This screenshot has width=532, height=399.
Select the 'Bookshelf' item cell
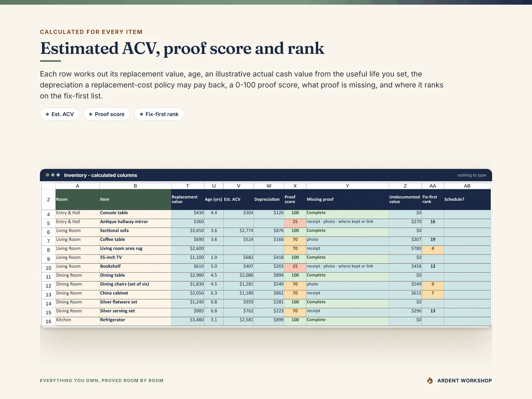[x=135, y=268]
